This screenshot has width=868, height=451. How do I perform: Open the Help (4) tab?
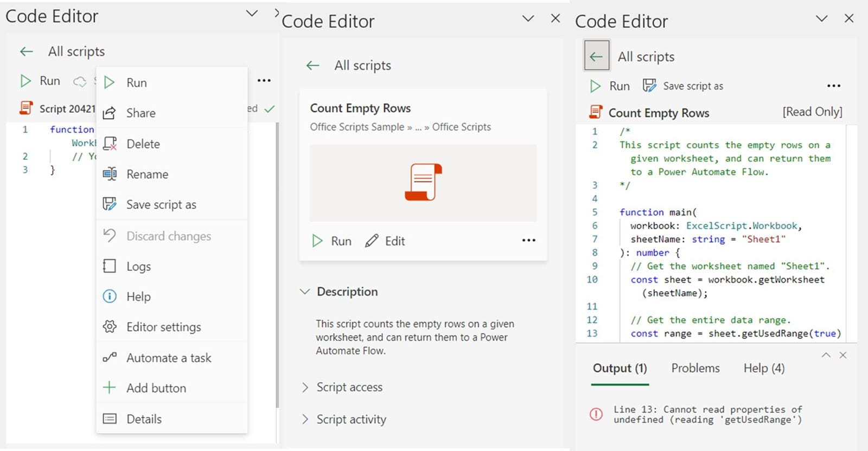[763, 368]
